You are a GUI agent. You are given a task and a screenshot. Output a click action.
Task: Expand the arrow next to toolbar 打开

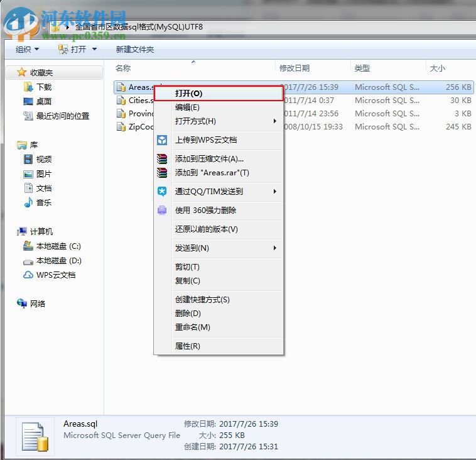[94, 50]
